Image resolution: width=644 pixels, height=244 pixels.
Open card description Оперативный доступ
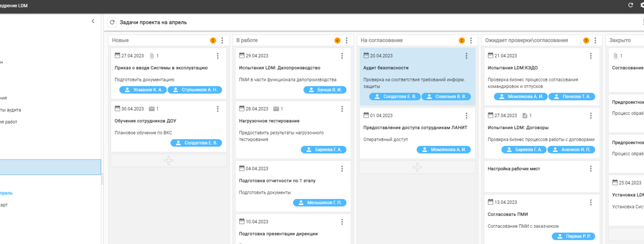click(385, 140)
